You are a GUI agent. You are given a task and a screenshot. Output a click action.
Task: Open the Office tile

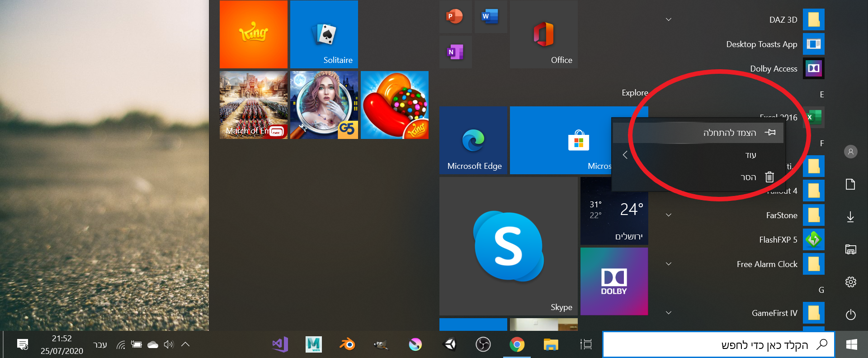pos(544,34)
